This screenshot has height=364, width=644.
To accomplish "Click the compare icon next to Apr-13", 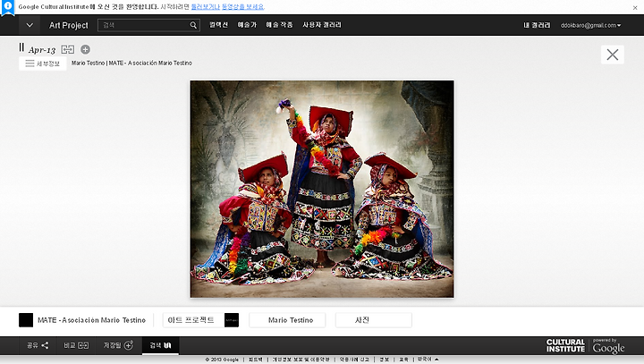I will 68,49.
